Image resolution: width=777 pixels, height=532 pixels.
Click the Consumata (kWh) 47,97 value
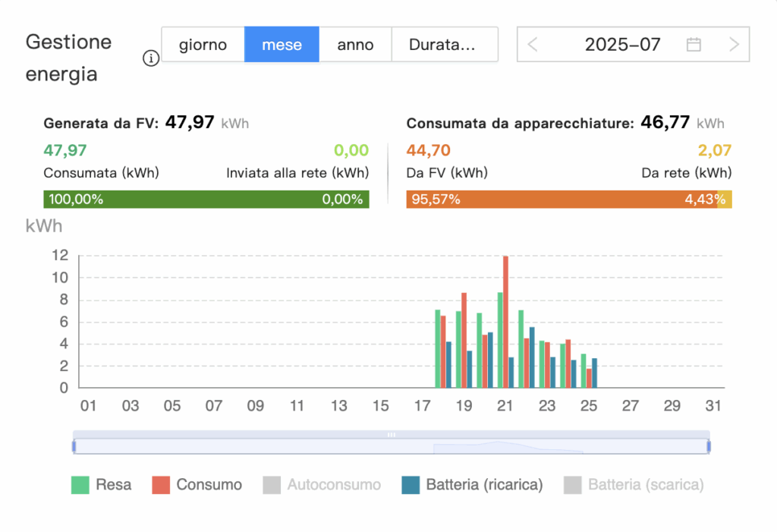[64, 150]
